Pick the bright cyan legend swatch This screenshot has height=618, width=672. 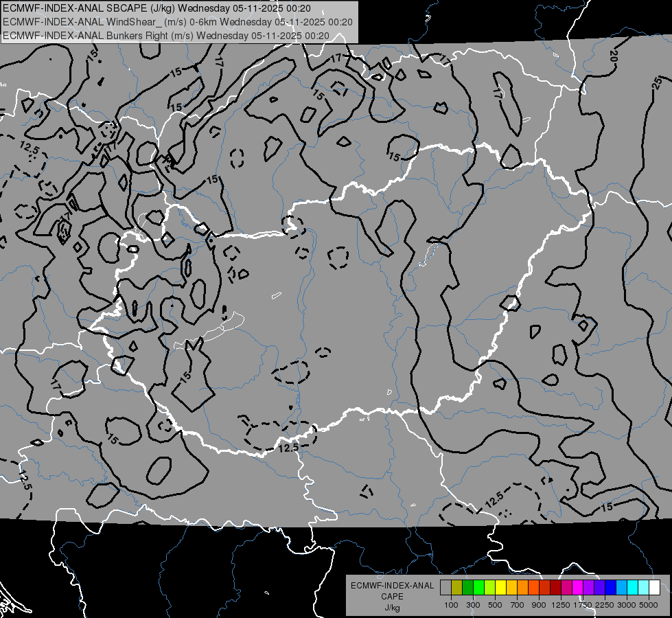tap(633, 588)
